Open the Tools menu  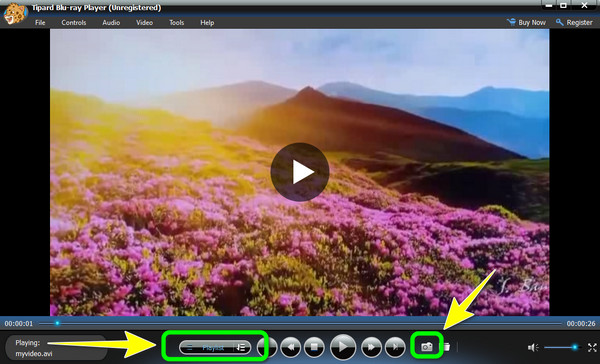point(176,23)
